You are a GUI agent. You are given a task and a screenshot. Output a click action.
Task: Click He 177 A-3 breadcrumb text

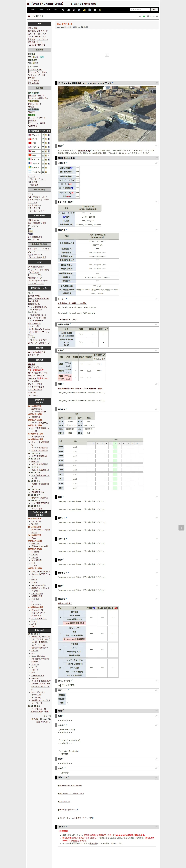point(38,16)
